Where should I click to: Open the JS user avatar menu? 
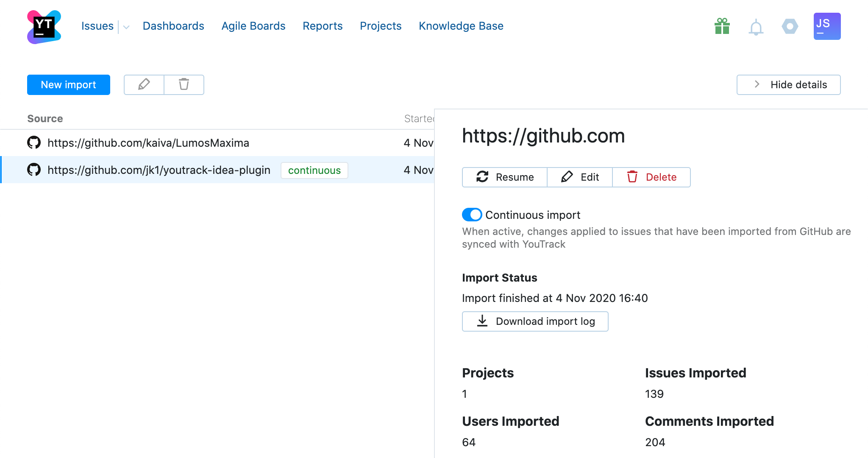coord(826,26)
